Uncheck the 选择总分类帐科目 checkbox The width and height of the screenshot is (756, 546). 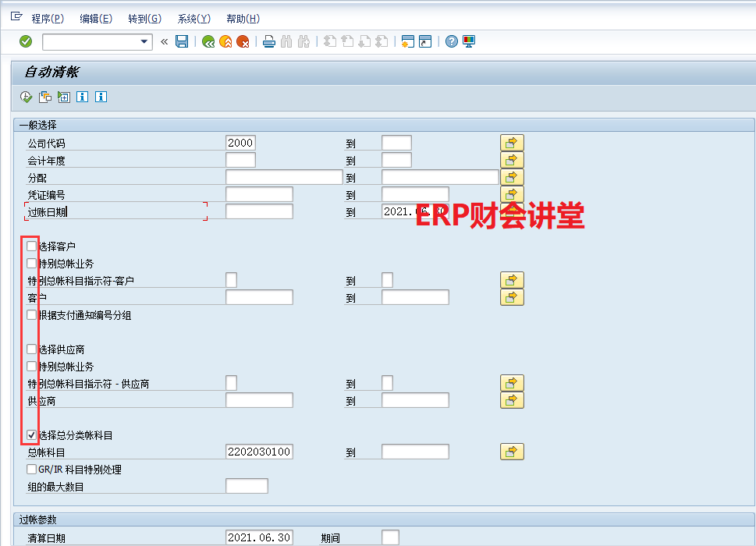coord(32,435)
